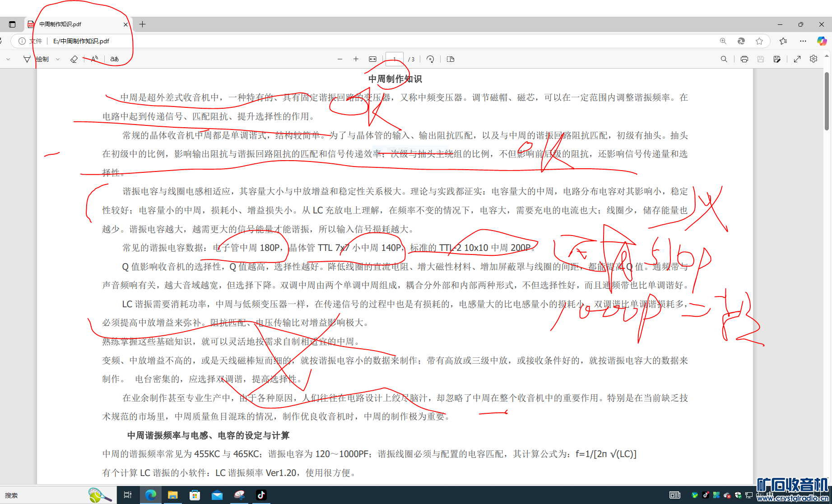Click the zoom magnifier icon in address bar
This screenshot has height=504, width=832.
[723, 41]
